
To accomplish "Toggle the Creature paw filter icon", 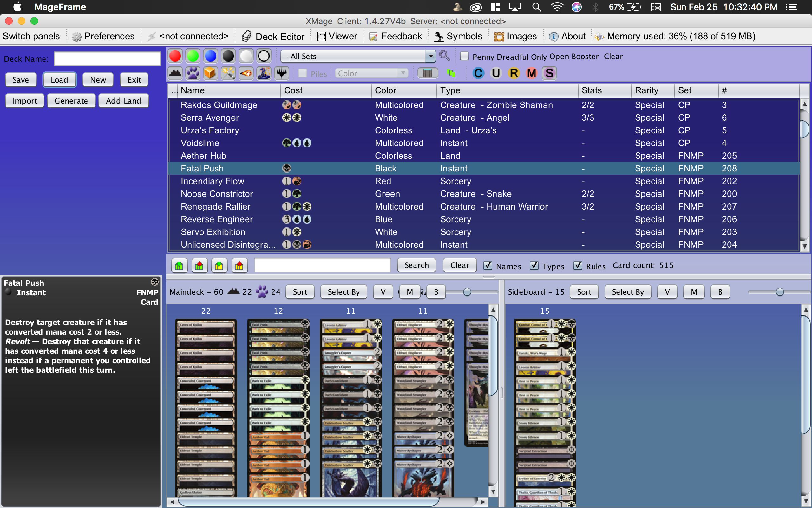I will pos(193,73).
